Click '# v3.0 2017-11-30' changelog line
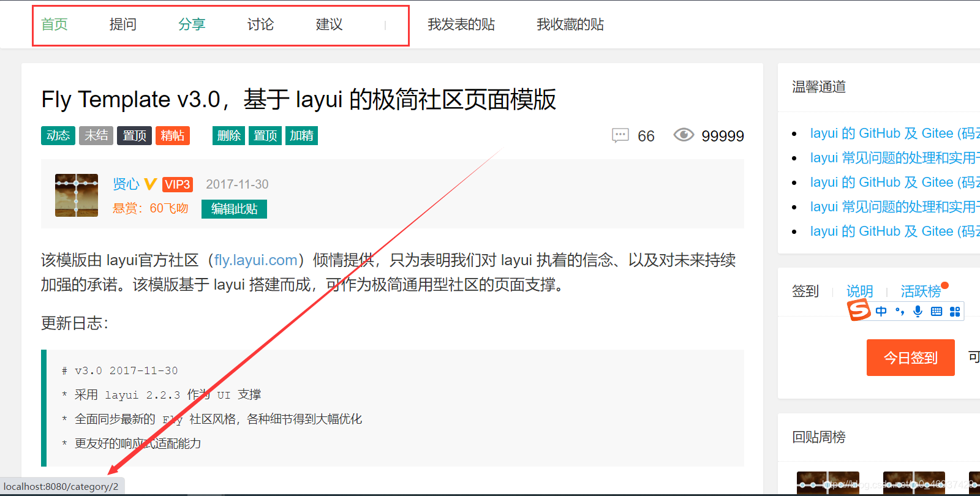 (120, 370)
